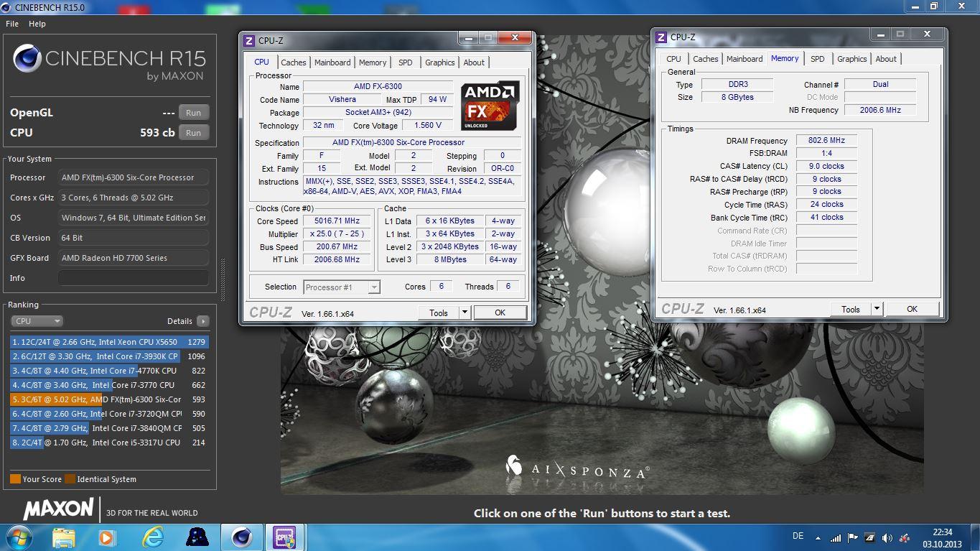Screen dimensions: 980x551
Task: Click the taskbar clock showing 22:34
Action: tap(943, 537)
